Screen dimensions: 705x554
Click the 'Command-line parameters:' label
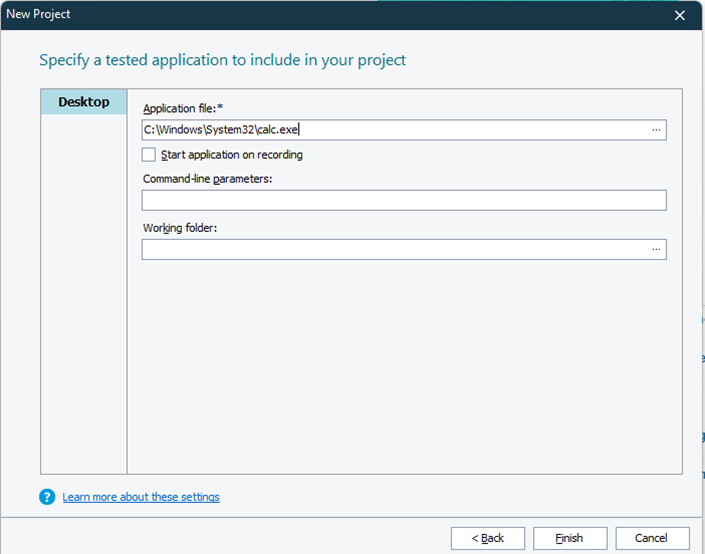pos(207,179)
